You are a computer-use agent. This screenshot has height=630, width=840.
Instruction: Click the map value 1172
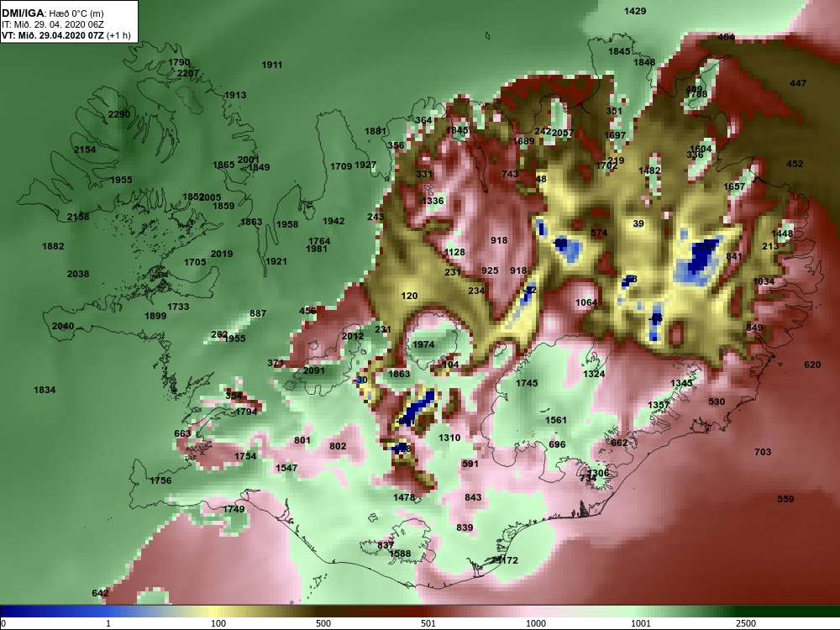point(507,560)
